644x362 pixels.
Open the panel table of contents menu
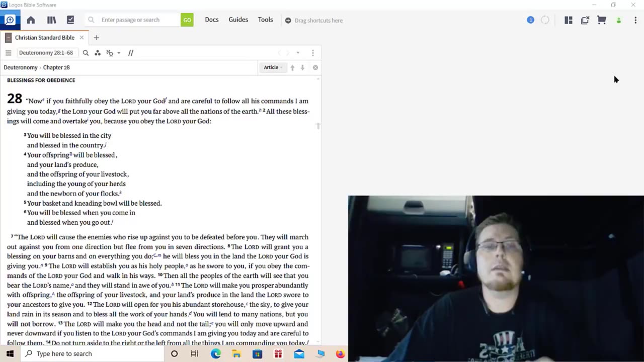9,53
